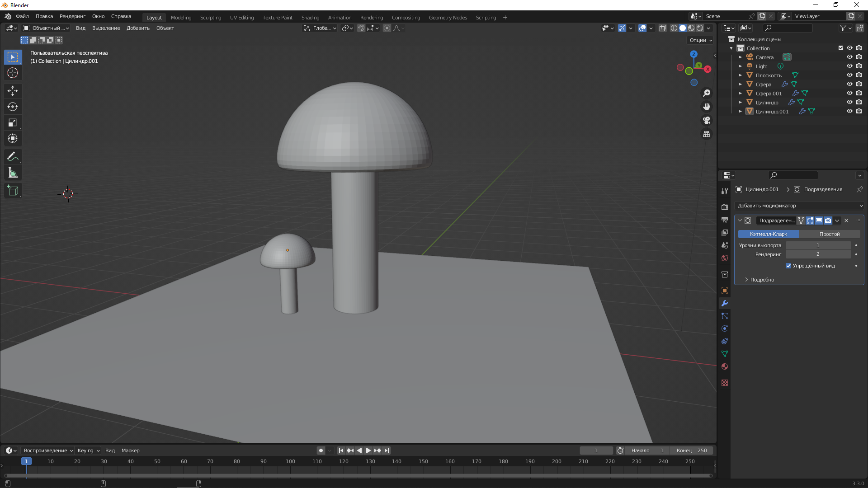Open the Output properties tab
Image resolution: width=868 pixels, height=488 pixels.
coord(725,220)
